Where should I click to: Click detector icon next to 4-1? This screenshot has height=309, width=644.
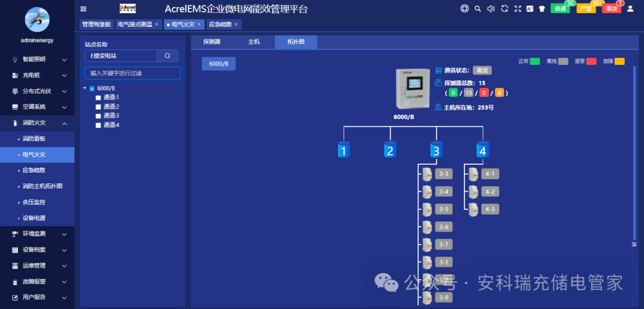(473, 174)
